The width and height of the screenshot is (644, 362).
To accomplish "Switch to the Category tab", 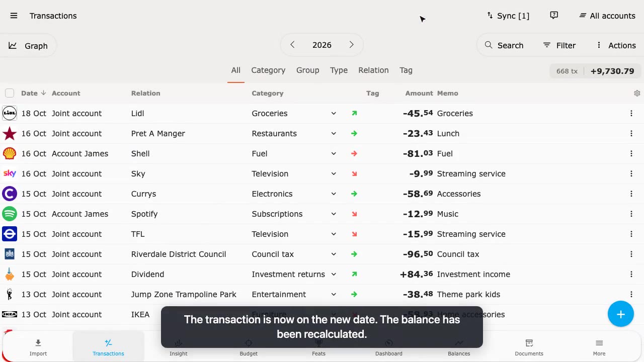I will point(268,70).
